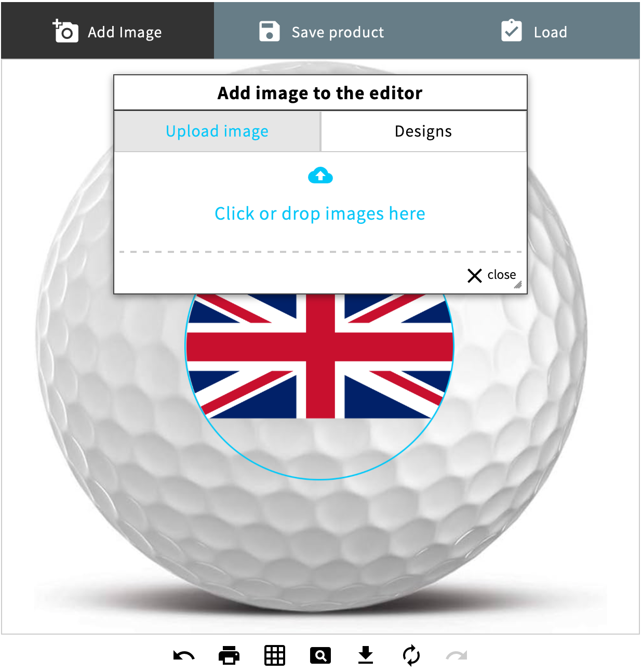Click the cloud upload icon
This screenshot has height=672, width=642.
[x=320, y=176]
